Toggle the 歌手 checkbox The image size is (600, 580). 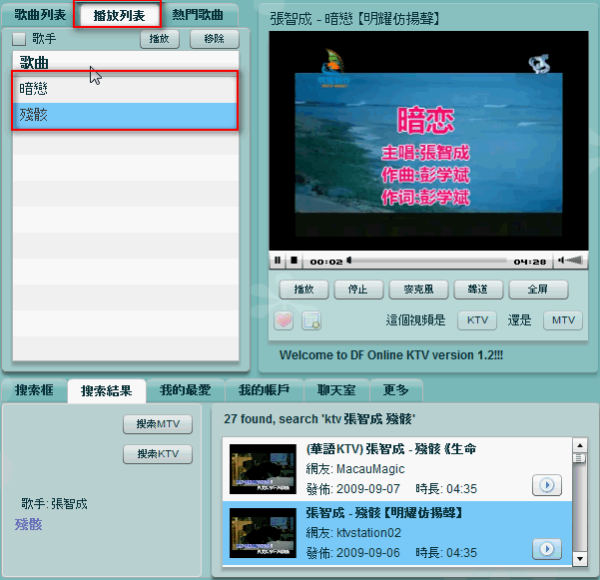coord(19,39)
